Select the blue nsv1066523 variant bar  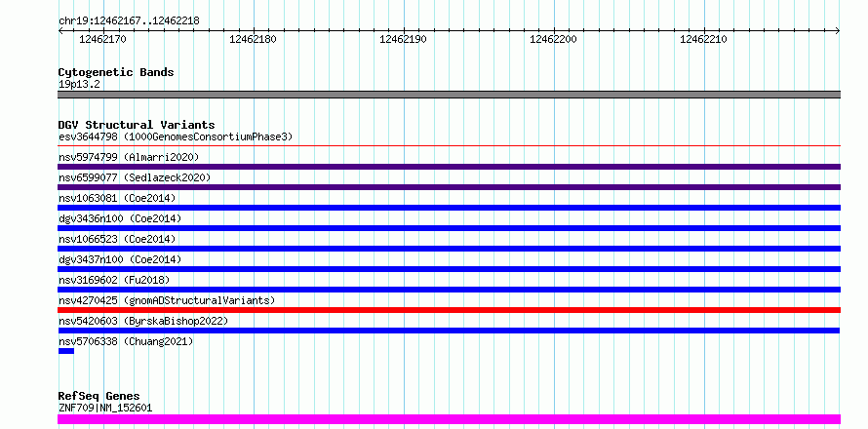pyautogui.click(x=449, y=249)
